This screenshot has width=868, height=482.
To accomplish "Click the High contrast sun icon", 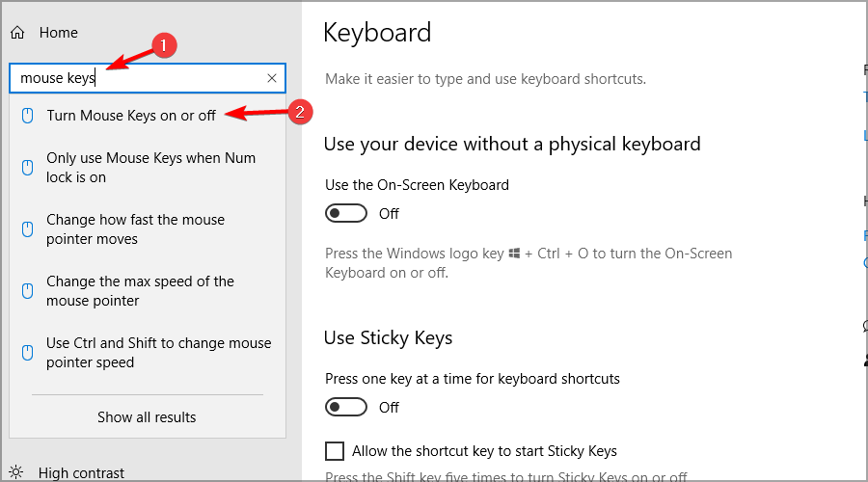I will pos(17,473).
